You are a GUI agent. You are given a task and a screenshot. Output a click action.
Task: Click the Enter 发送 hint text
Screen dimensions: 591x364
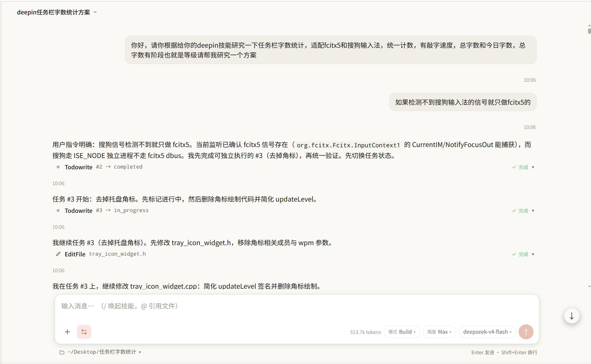pyautogui.click(x=483, y=352)
